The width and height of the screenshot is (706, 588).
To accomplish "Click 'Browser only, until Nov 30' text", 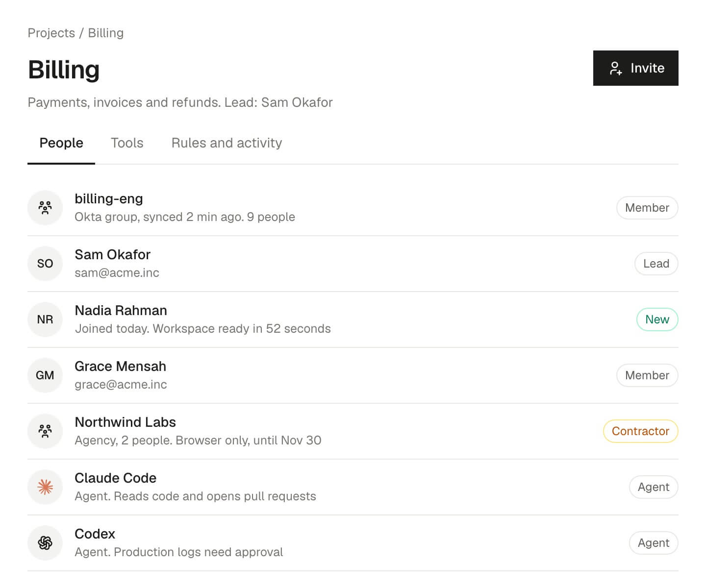I will tap(248, 441).
